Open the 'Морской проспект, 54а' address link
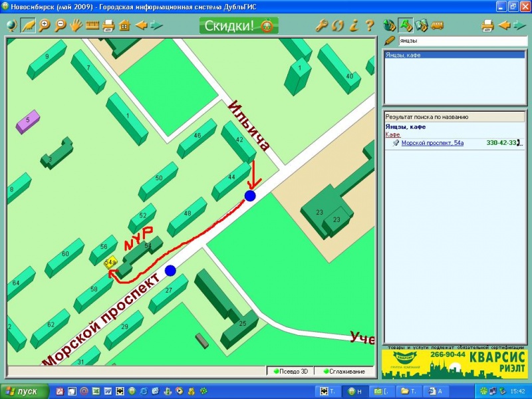 coord(432,143)
